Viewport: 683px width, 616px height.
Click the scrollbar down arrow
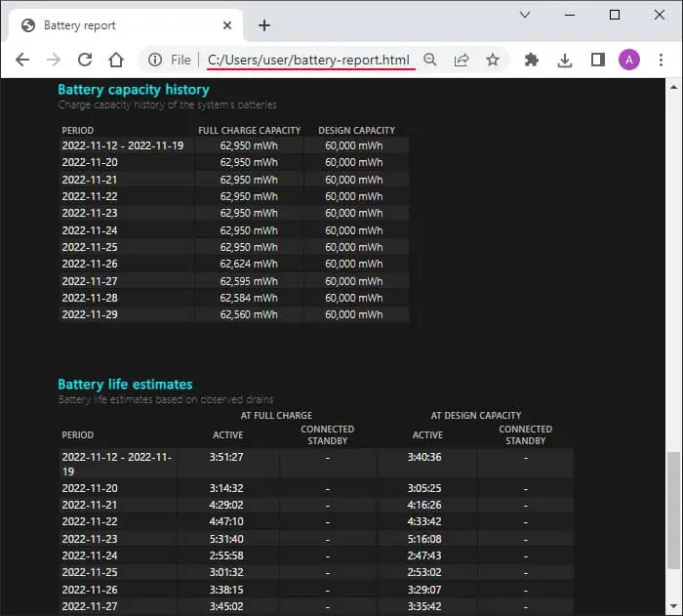coord(674,606)
